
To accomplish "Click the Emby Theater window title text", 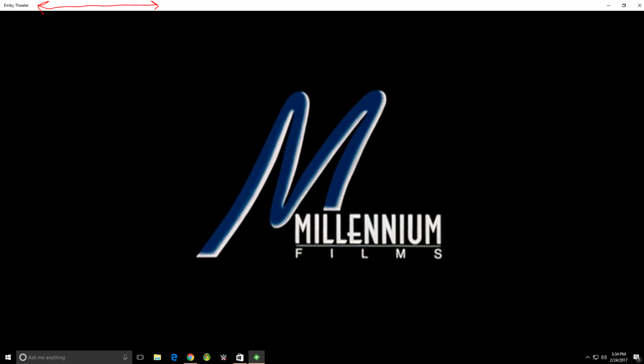I will (x=17, y=5).
